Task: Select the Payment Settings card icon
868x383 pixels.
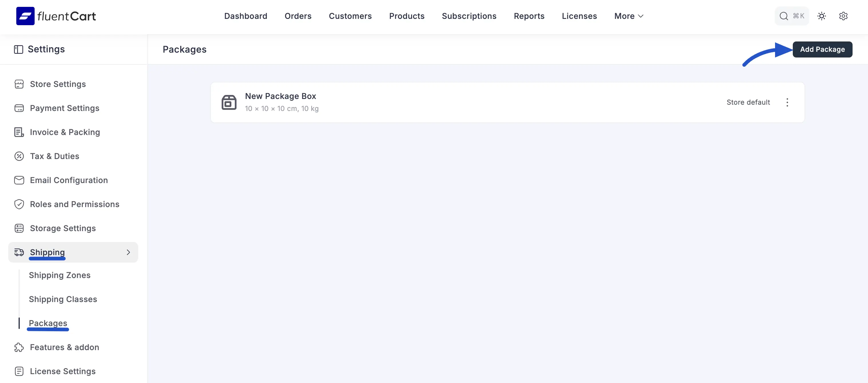Action: click(x=19, y=108)
